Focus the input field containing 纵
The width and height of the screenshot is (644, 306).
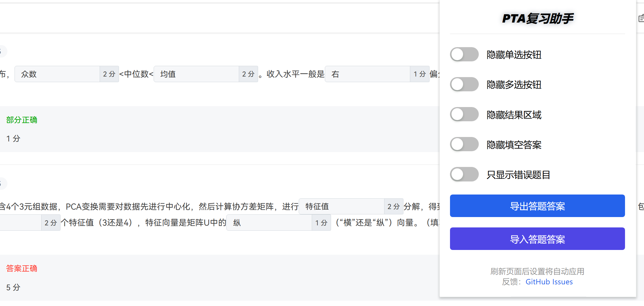coord(269,223)
